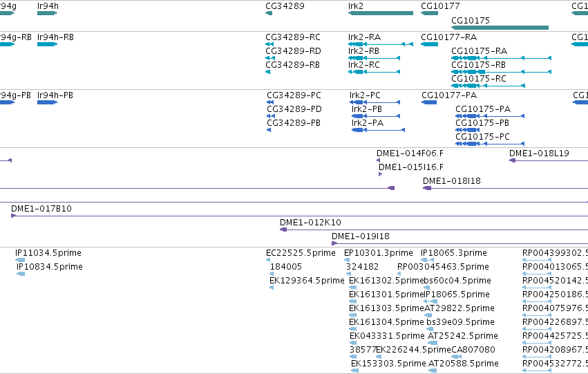The image size is (588, 374).
Task: Click the Ir94h-RB transcript
Action: [47, 44]
